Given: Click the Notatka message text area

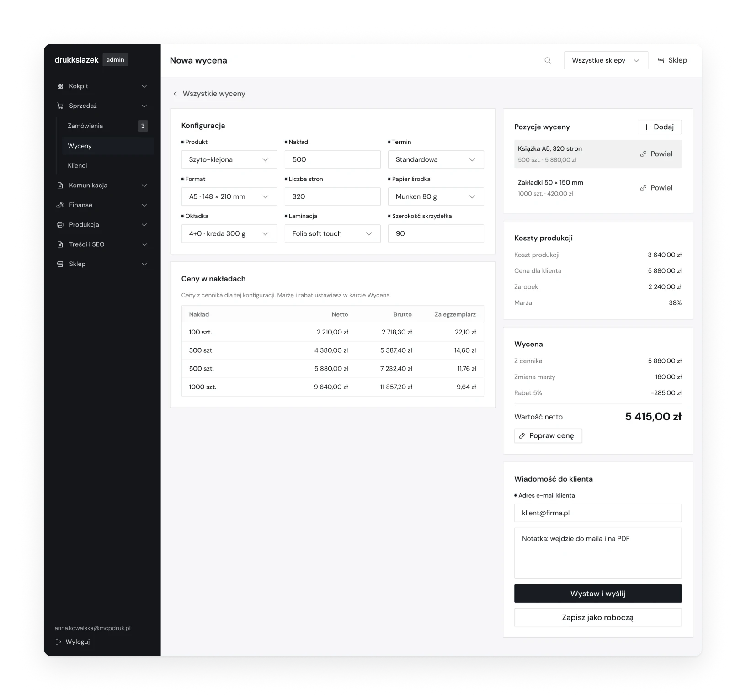Looking at the screenshot, I should click(x=597, y=553).
